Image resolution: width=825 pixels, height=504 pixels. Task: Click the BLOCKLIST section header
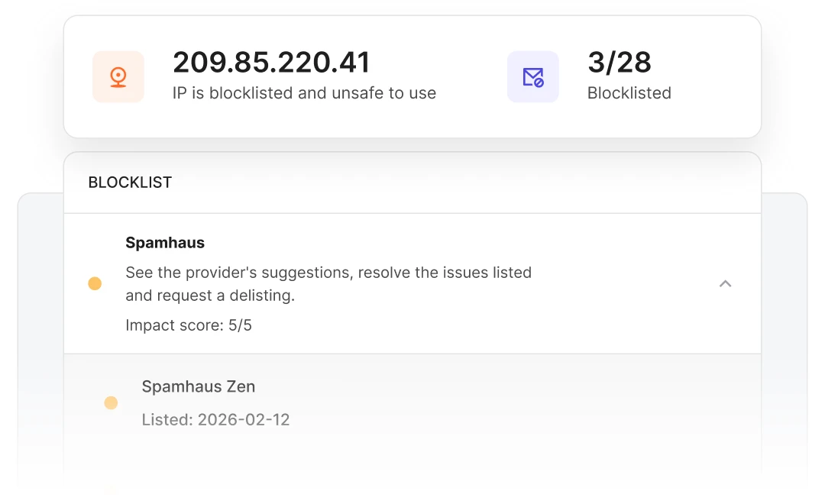pyautogui.click(x=130, y=183)
